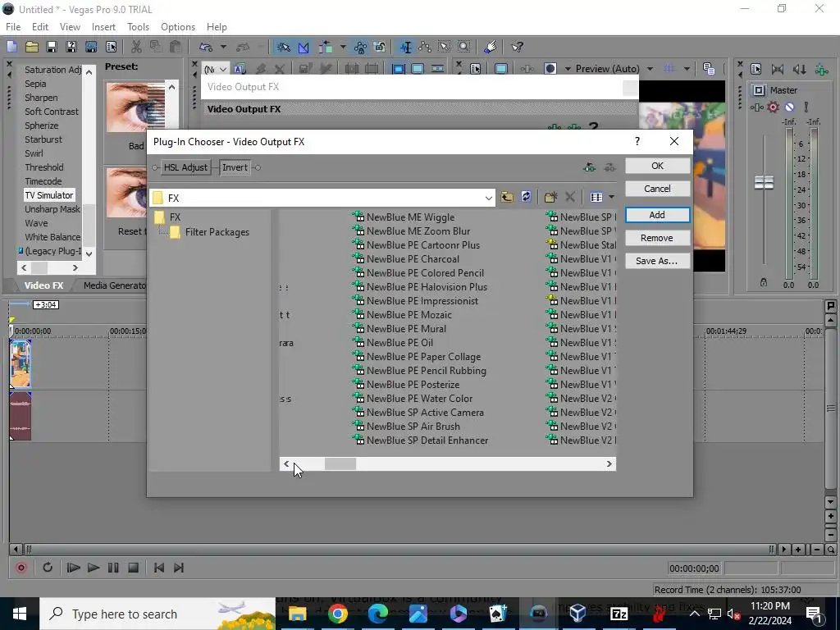Click the Save project floppy icon
This screenshot has width=840, height=630.
(52, 47)
